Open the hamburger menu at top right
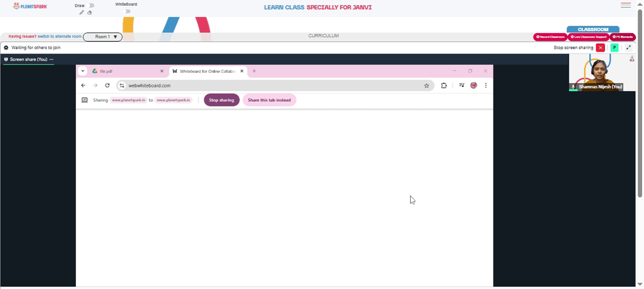Screen dimensions: 644x289 (625, 5)
